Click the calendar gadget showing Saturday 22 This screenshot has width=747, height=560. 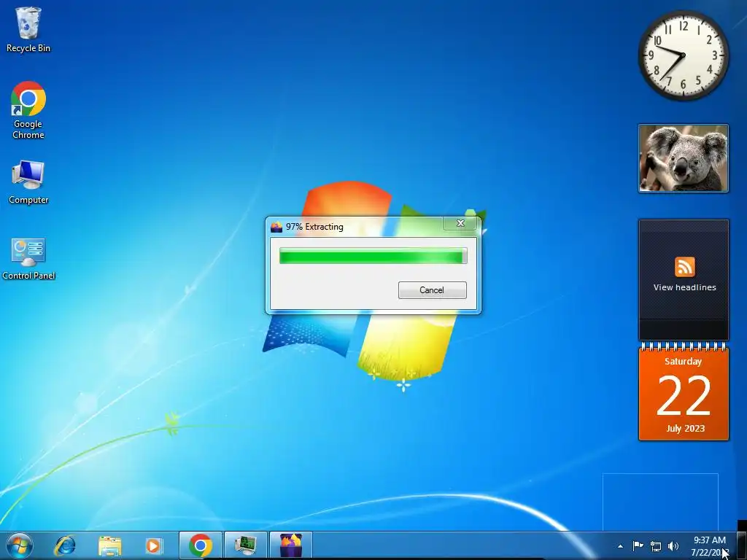(x=683, y=392)
